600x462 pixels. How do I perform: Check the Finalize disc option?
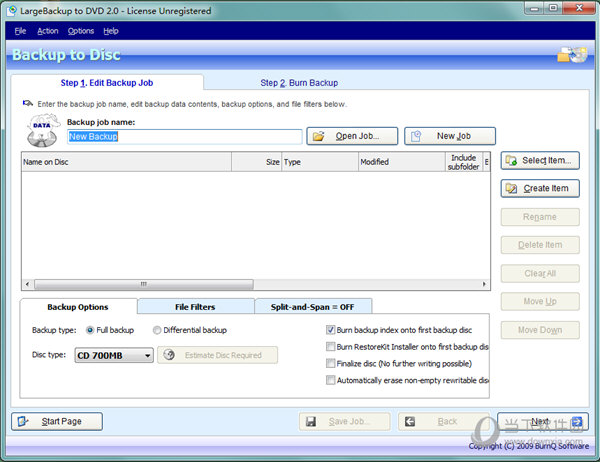tap(330, 363)
